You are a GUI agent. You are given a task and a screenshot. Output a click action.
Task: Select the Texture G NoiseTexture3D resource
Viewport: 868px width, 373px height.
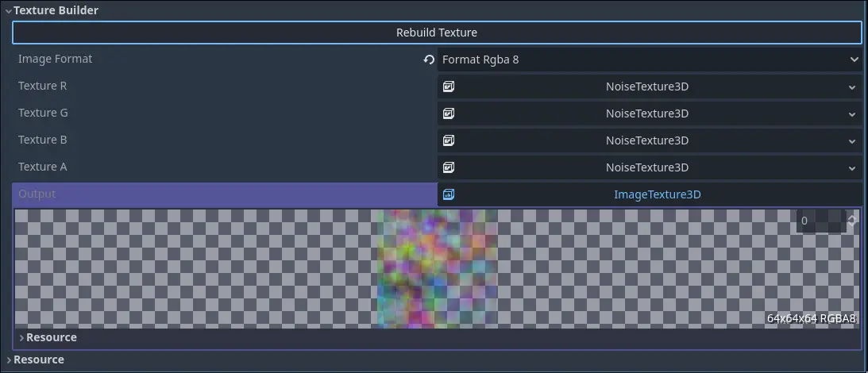coord(647,113)
